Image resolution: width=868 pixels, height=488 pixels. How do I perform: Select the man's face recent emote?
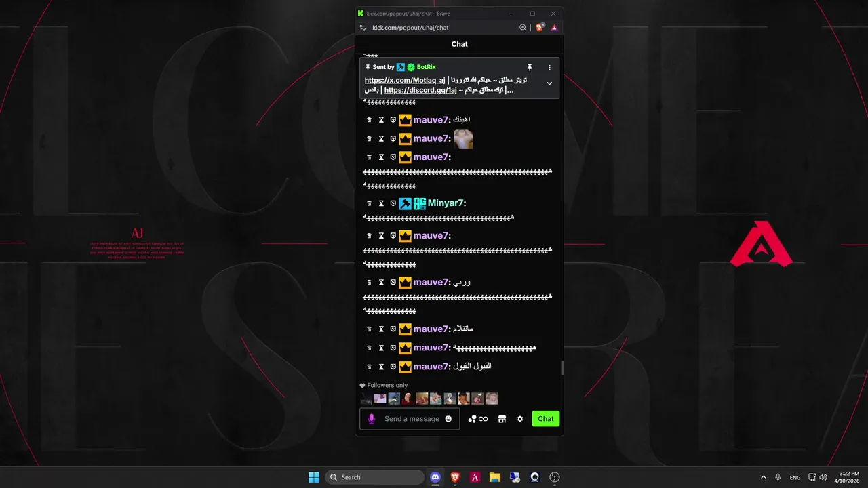[x=464, y=399]
